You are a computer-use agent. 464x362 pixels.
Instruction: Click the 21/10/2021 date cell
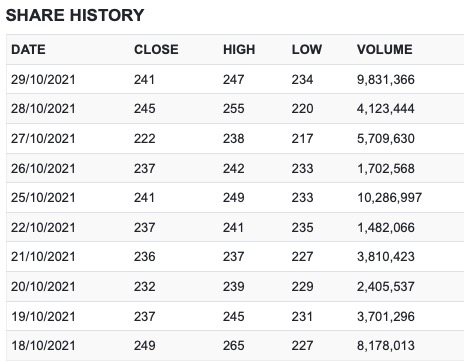click(43, 257)
